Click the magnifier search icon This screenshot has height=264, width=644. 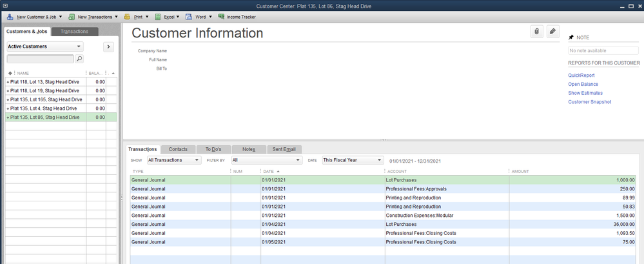click(x=79, y=59)
